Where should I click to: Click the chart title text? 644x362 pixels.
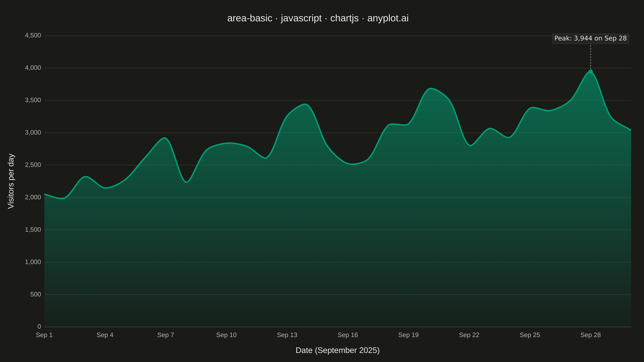(318, 18)
